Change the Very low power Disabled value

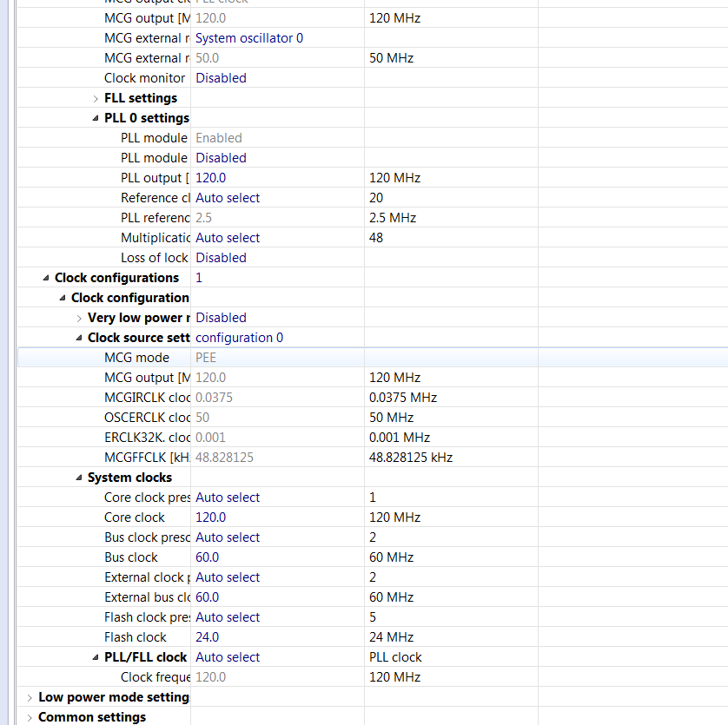tap(221, 318)
